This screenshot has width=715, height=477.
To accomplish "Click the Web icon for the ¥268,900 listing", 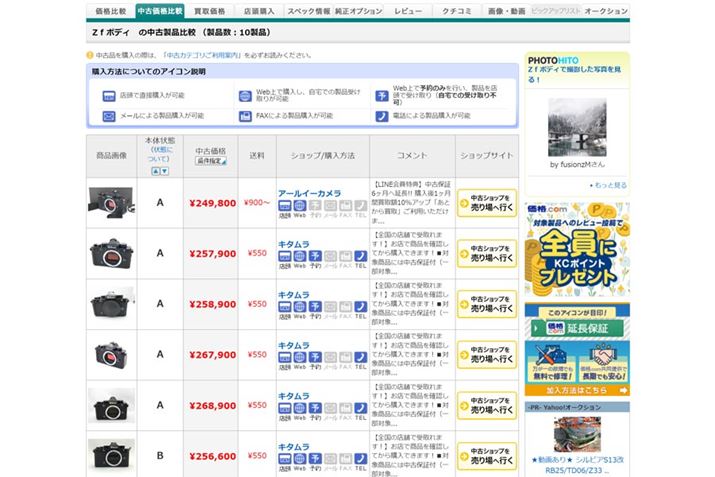I will pos(299,409).
